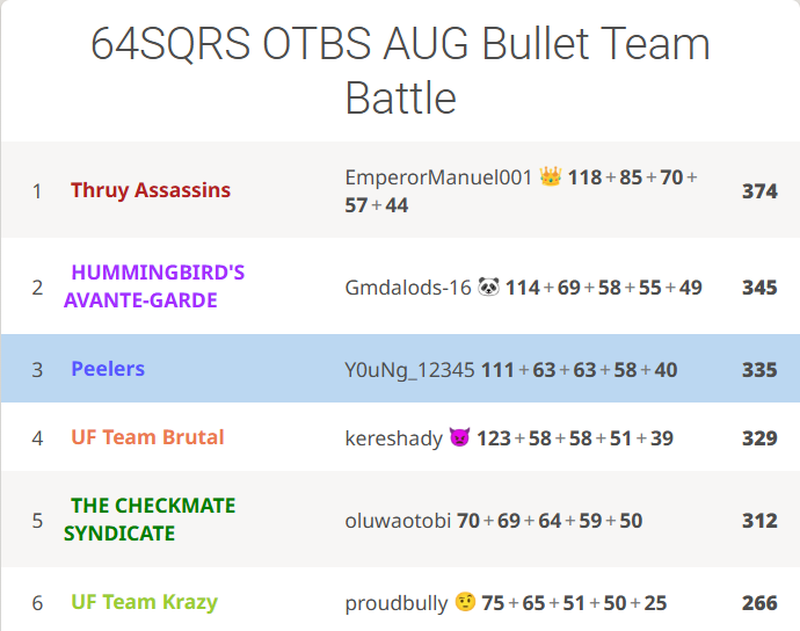Open HUMMINGBIRD'S AVANTE-GARDE team page
The image size is (800, 631).
pyautogui.click(x=155, y=286)
